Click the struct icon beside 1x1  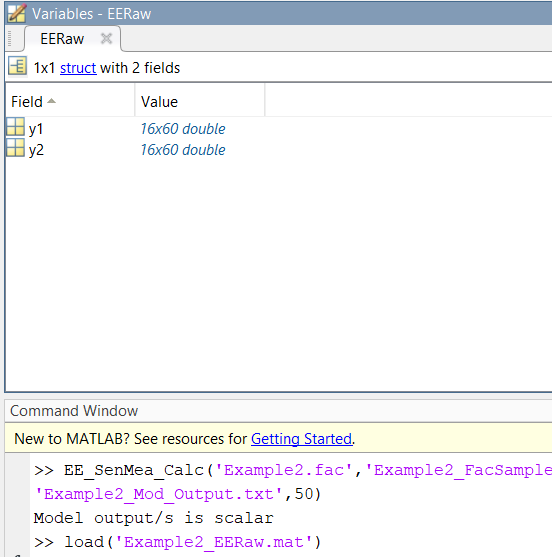pos(17,66)
